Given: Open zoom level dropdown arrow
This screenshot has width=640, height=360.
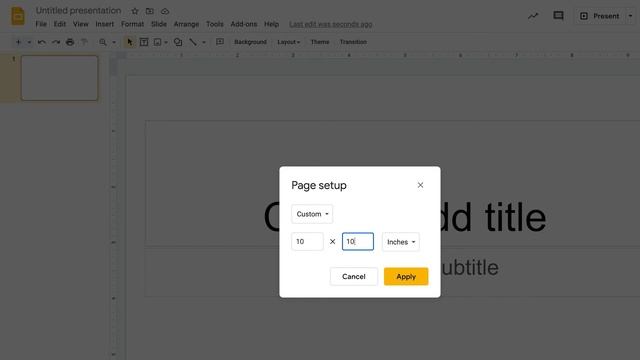Looking at the screenshot, I should pyautogui.click(x=114, y=42).
